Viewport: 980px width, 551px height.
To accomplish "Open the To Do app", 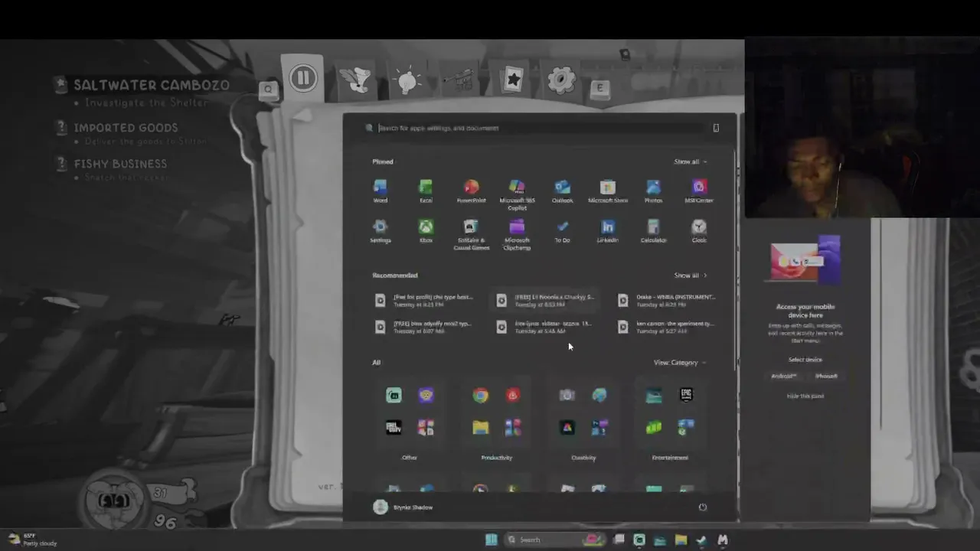I will coord(562,230).
